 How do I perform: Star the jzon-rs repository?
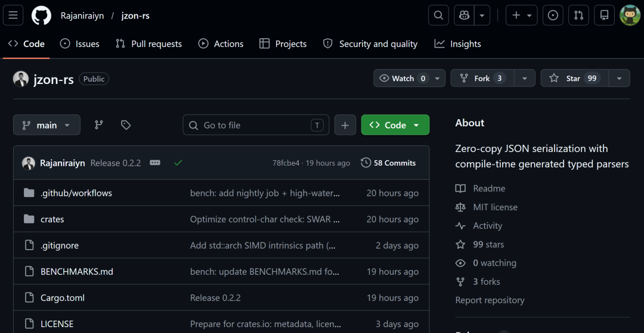coord(575,78)
